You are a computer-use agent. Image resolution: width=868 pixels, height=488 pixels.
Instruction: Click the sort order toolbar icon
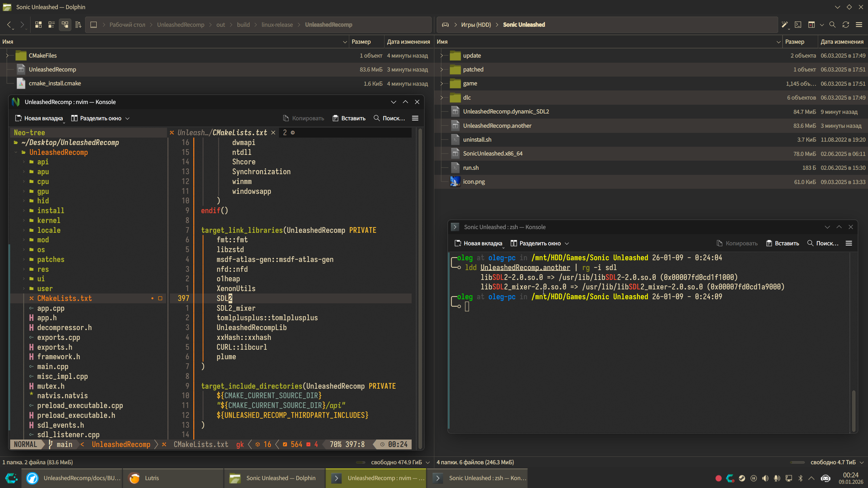point(78,25)
